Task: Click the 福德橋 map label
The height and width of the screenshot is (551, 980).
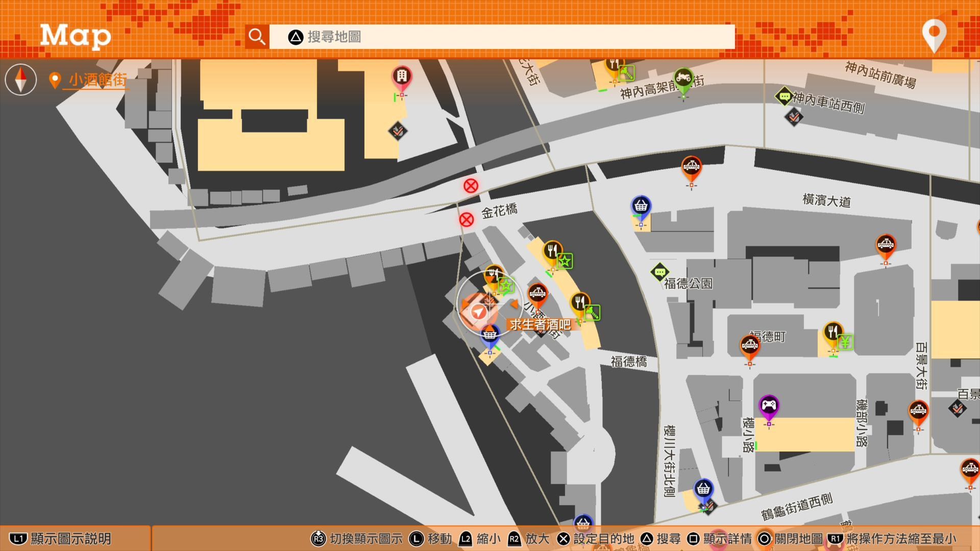Action: click(x=629, y=361)
